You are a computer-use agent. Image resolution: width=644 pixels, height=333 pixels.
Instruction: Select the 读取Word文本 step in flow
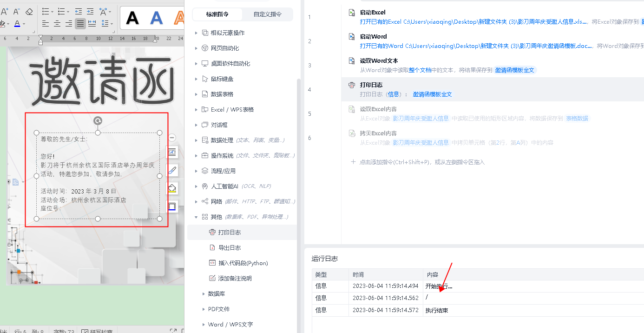[493, 65]
